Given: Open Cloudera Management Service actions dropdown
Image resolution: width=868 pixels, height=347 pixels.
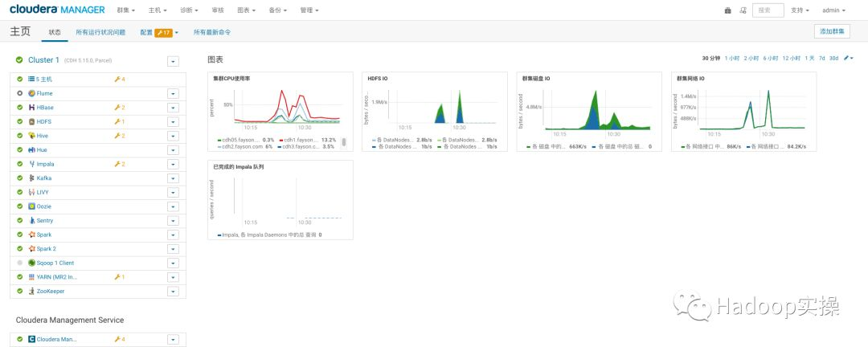Looking at the screenshot, I should [174, 339].
